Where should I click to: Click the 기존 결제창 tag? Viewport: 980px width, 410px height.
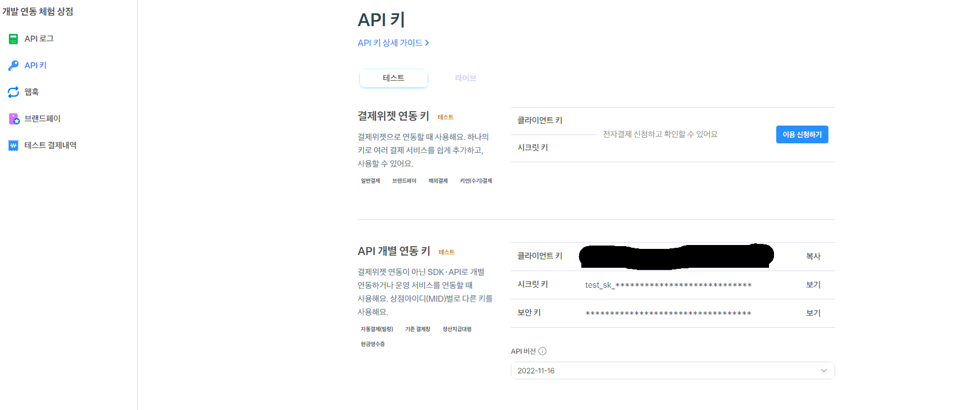pos(418,329)
